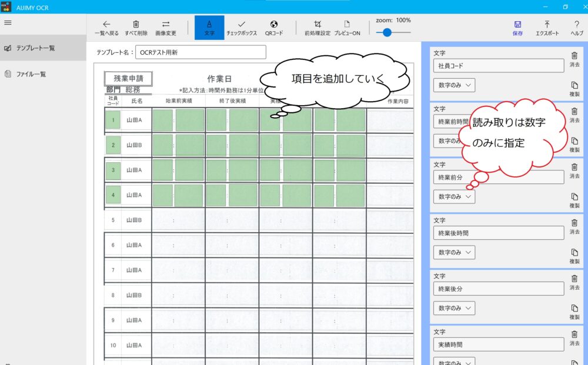The image size is (588, 365).
Task: Expand the dropdown under 終業後時間 field
Action: 454,253
